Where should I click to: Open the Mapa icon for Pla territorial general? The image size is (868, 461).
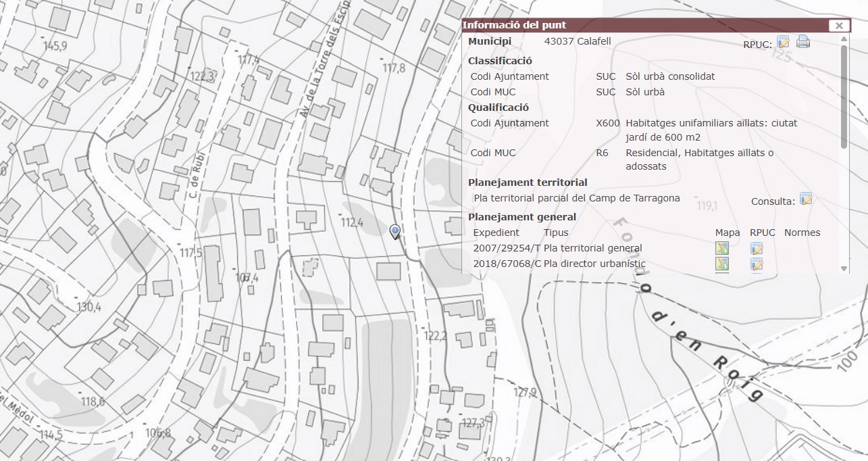pos(722,248)
